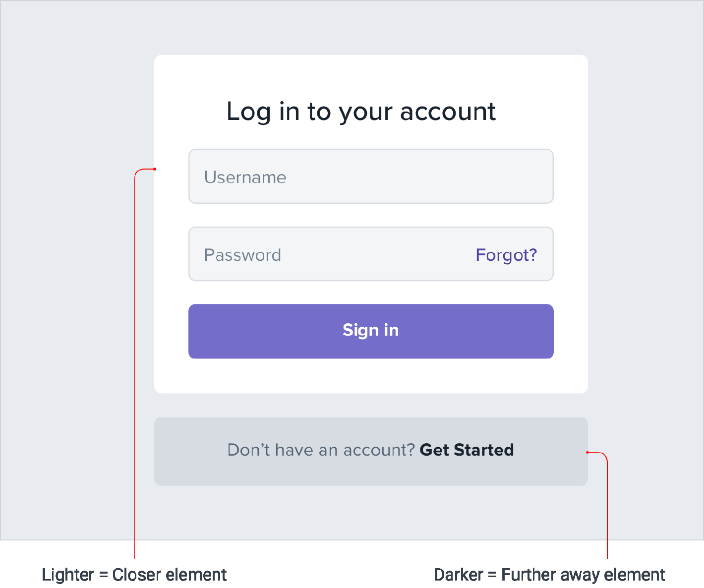
Task: Click empty white space below Sign in button
Action: (371, 376)
